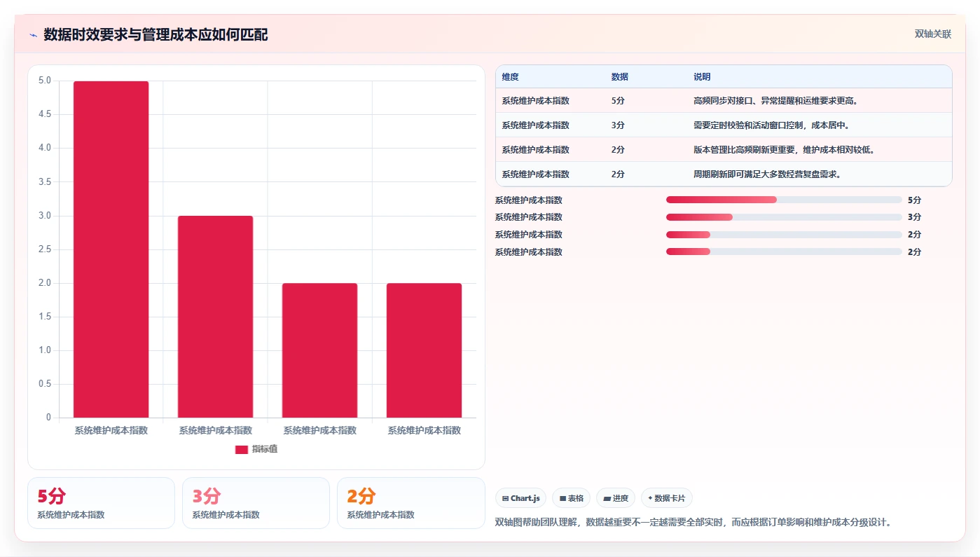The image size is (980, 557).
Task: Click the red 指标值 legend swatch
Action: pos(242,450)
